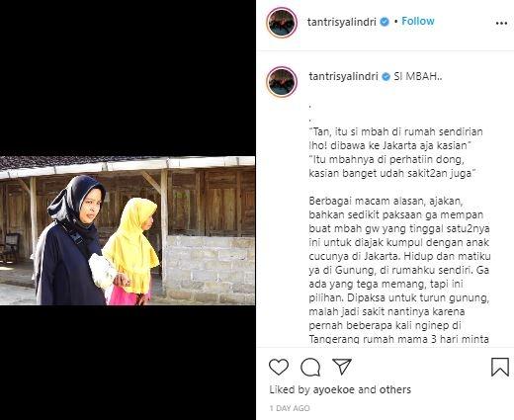Click the header profile avatar

(282, 23)
